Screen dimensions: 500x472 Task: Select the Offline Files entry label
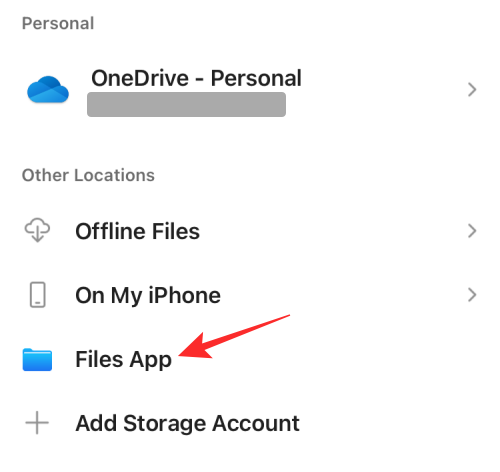137,231
